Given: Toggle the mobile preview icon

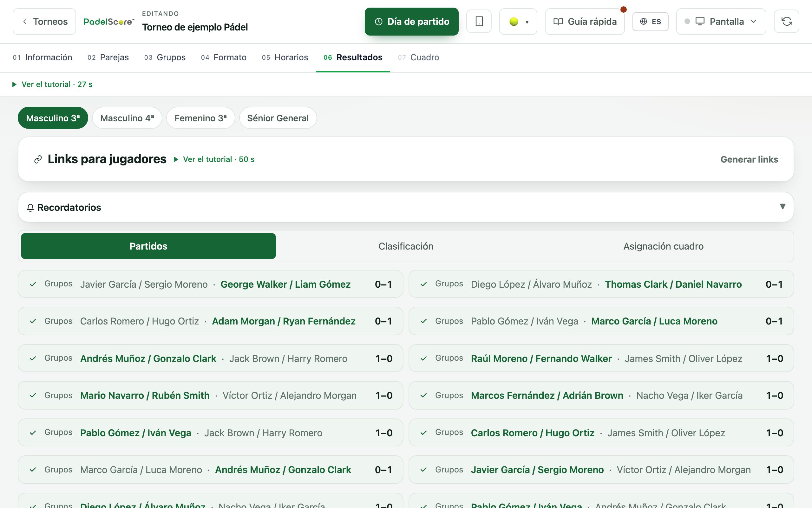Looking at the screenshot, I should tap(479, 22).
